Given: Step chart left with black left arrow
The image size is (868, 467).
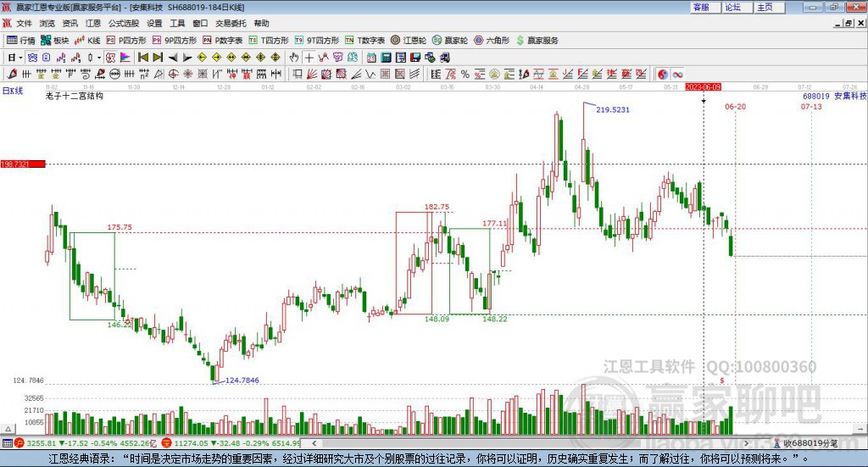Looking at the screenshot, I should pyautogui.click(x=173, y=58).
